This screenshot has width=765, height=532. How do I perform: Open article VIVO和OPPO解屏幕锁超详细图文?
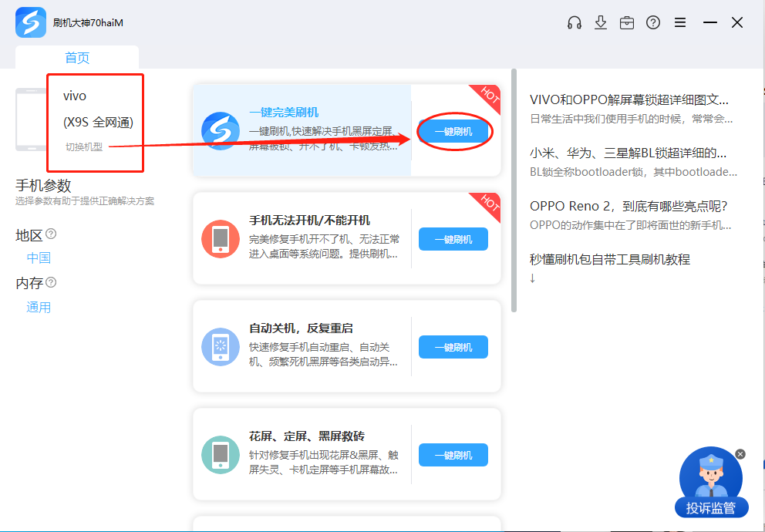(x=629, y=100)
